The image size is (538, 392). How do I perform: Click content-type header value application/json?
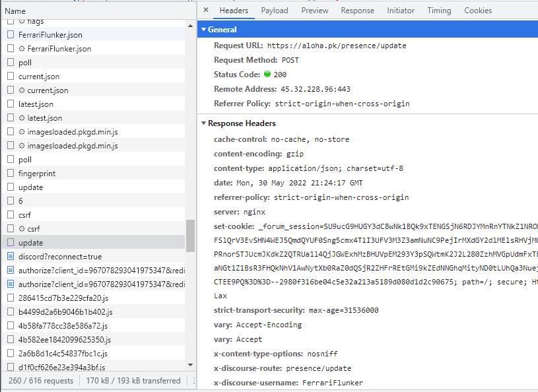coord(335,168)
